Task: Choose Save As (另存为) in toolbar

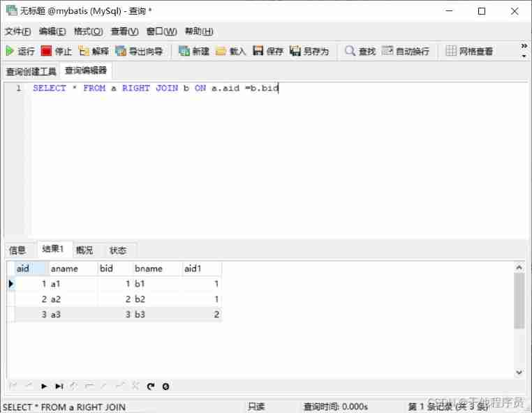Action: [x=309, y=51]
